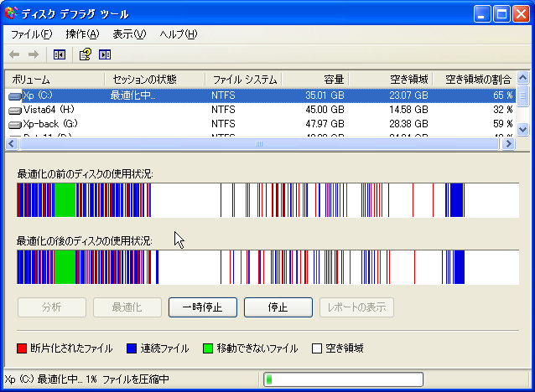The image size is (535, 392).
Task: Click the rightmost toolbar icon next to Help
Action: click(105, 54)
